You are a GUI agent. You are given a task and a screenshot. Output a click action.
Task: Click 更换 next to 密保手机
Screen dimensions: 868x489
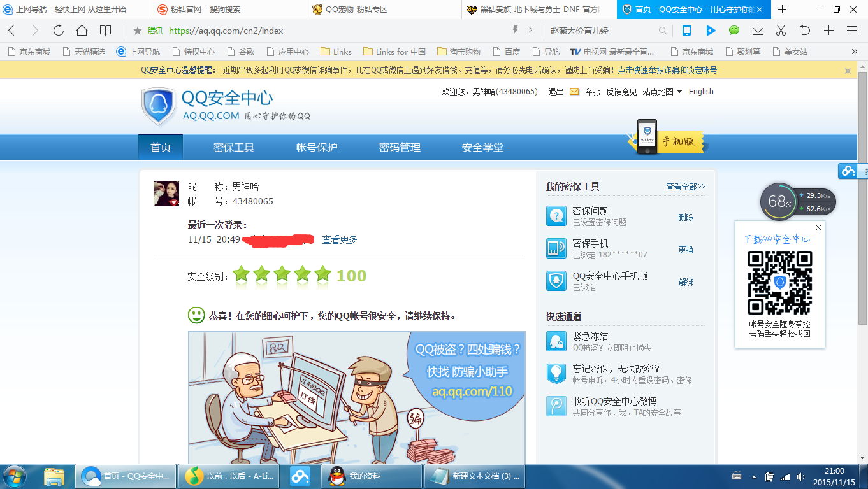coord(686,250)
